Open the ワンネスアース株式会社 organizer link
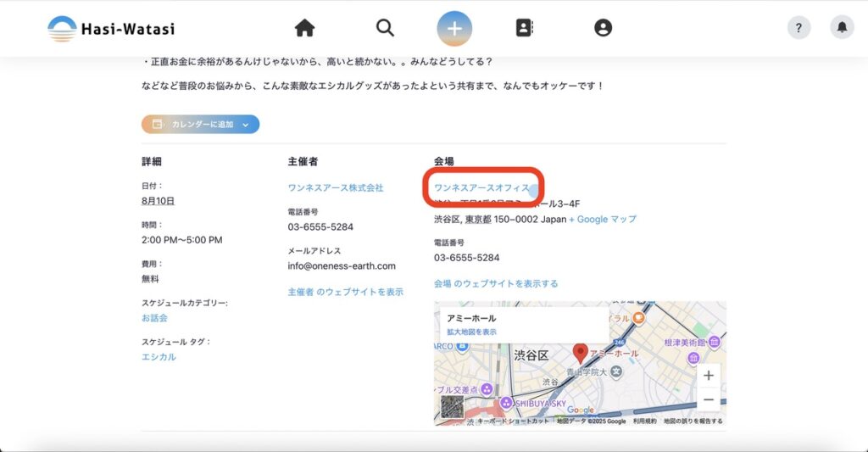The height and width of the screenshot is (452, 868). coord(336,187)
